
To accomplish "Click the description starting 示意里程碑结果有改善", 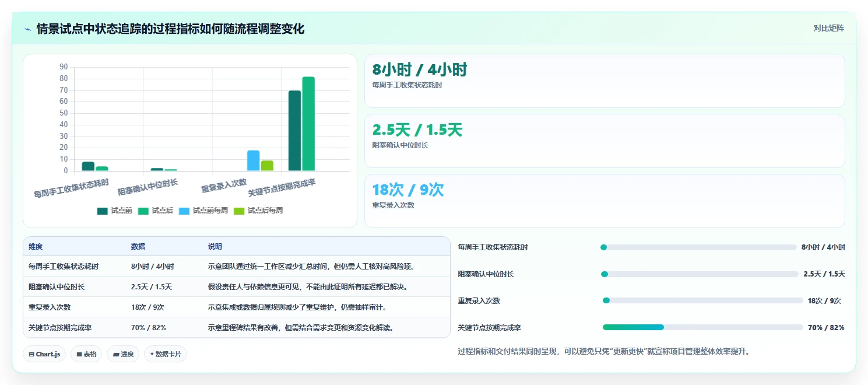I will tap(301, 327).
